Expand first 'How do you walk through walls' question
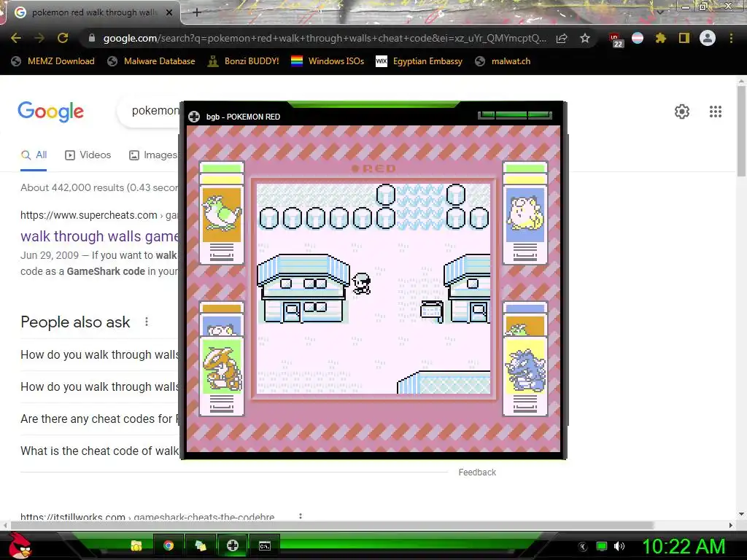Image resolution: width=747 pixels, height=560 pixels. (100, 355)
